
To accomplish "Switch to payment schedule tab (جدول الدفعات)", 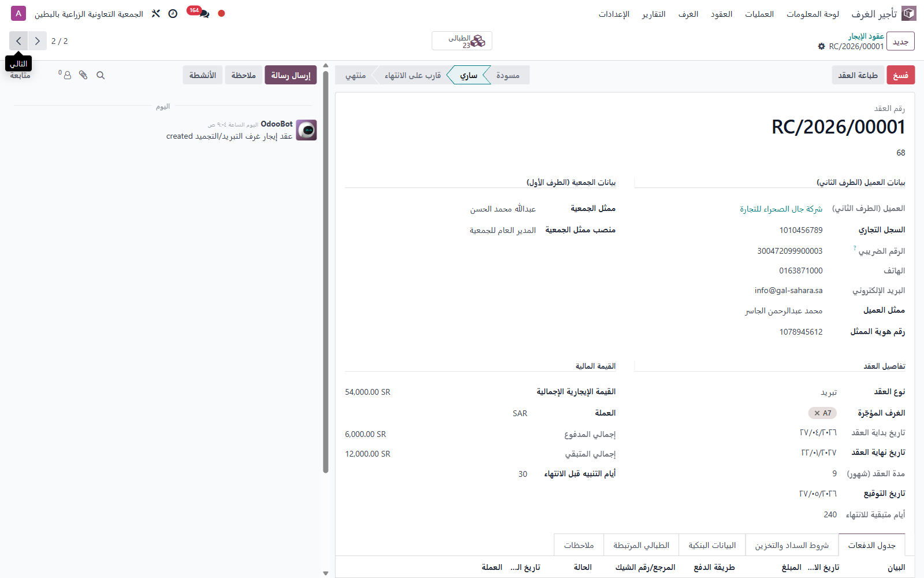I will (x=871, y=545).
